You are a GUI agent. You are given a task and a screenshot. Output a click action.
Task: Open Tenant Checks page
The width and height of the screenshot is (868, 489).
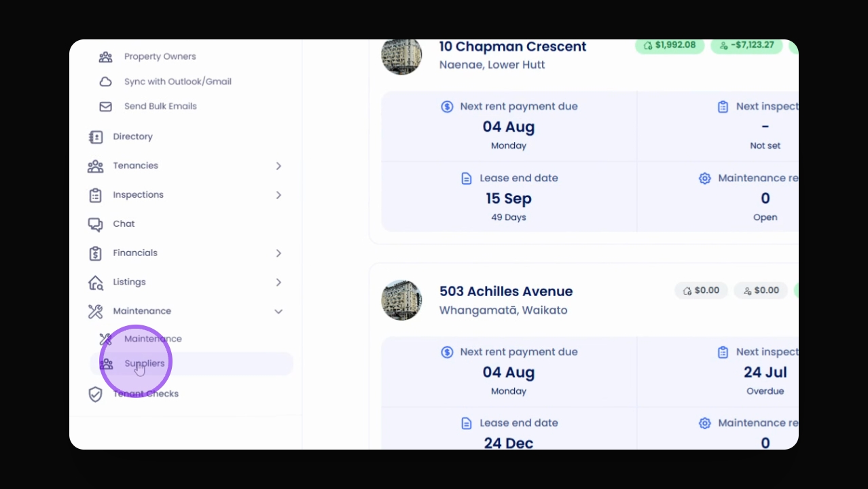(145, 394)
